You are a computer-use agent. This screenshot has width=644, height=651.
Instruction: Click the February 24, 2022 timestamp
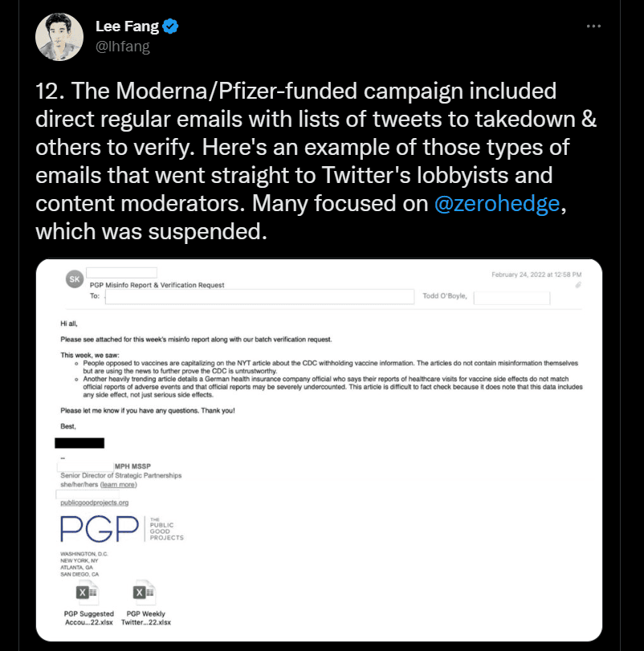[536, 275]
